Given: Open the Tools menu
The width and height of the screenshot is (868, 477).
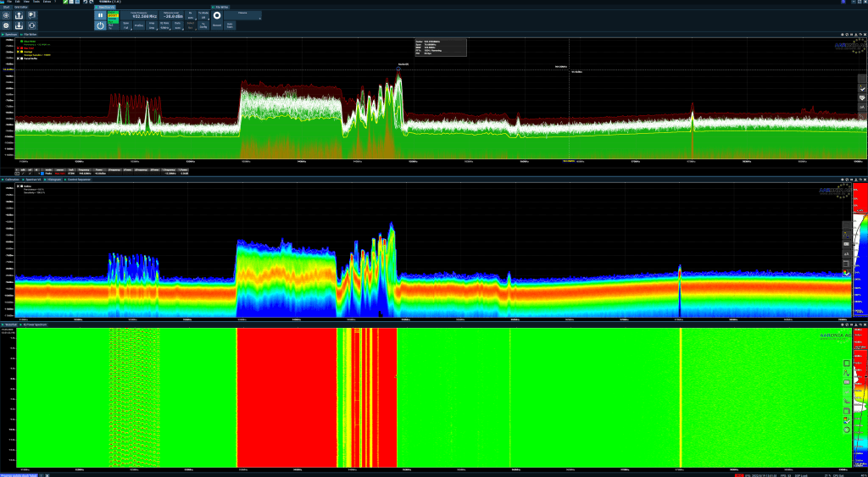Looking at the screenshot, I should (36, 3).
